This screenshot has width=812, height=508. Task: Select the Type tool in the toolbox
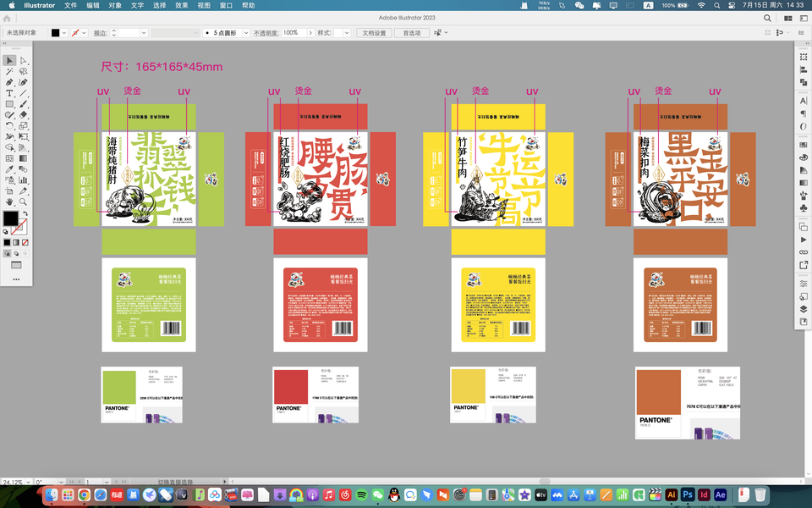pyautogui.click(x=9, y=93)
